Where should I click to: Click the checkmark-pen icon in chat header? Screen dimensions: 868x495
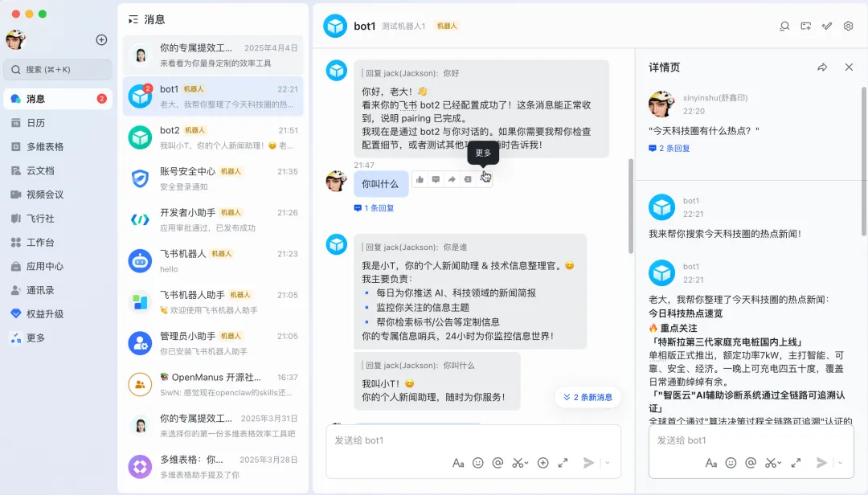827,26
